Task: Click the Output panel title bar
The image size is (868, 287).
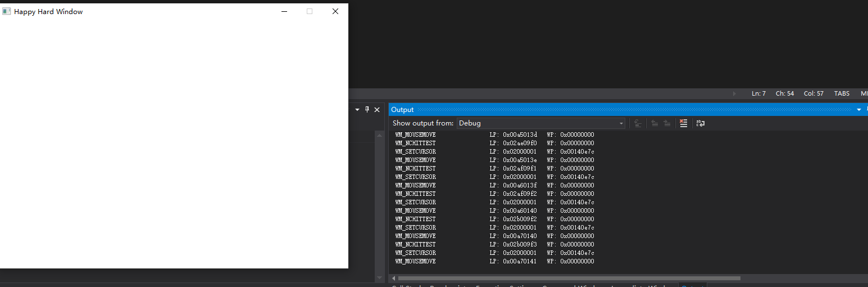Action: tap(628, 110)
